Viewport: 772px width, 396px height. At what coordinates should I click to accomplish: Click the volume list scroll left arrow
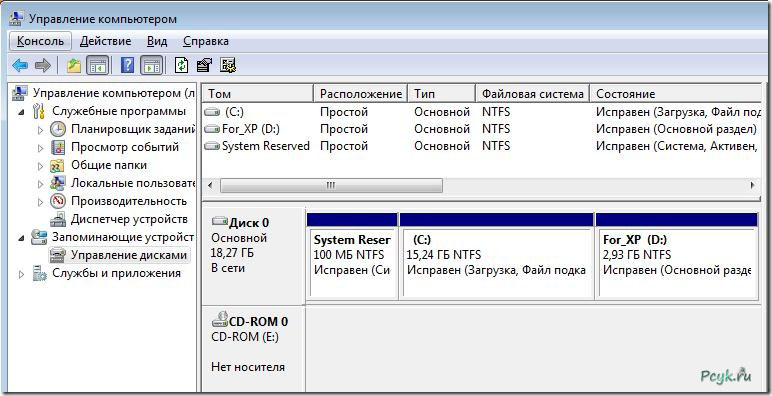click(210, 186)
